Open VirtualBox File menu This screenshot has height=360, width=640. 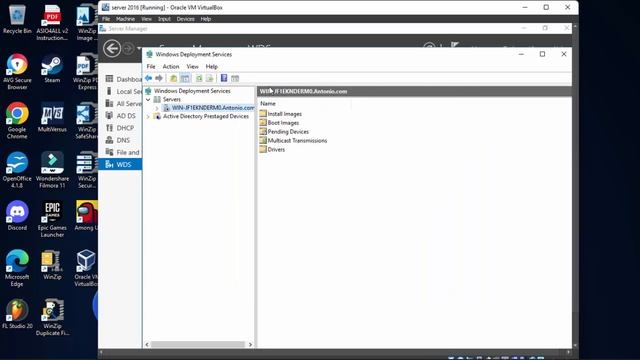[106, 19]
